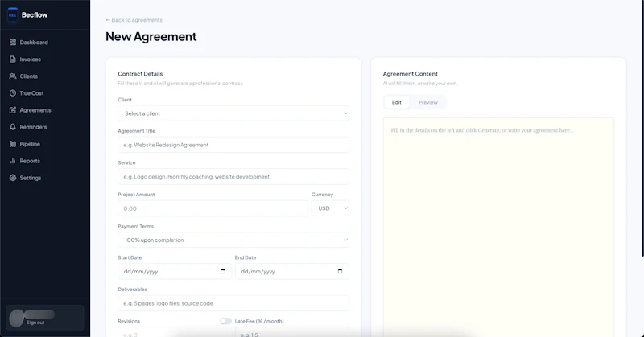Image resolution: width=644 pixels, height=337 pixels.
Task: Toggle the Late Fee switch
Action: pyautogui.click(x=225, y=321)
